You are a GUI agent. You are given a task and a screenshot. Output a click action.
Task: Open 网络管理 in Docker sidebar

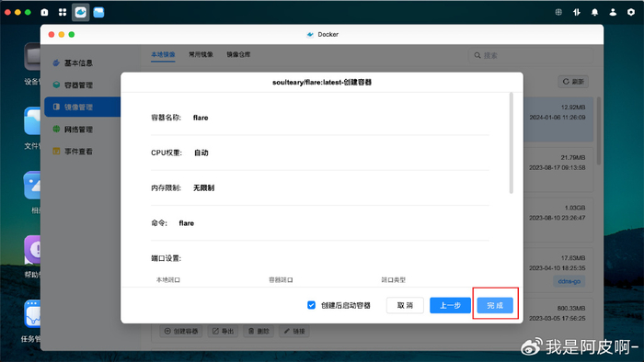78,130
